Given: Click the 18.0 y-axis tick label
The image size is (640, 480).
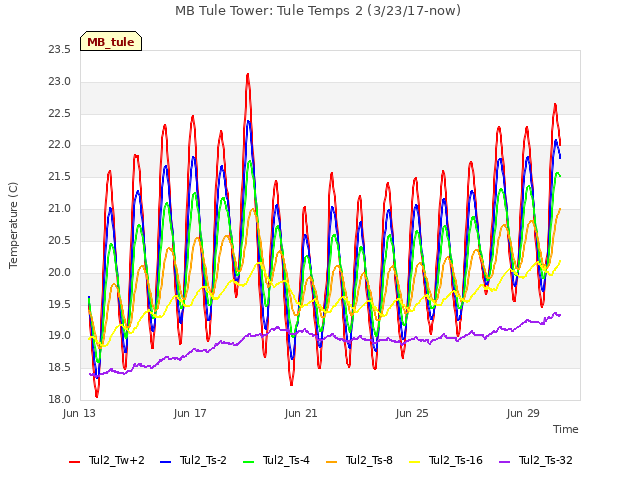Looking at the screenshot, I should pos(60,399).
